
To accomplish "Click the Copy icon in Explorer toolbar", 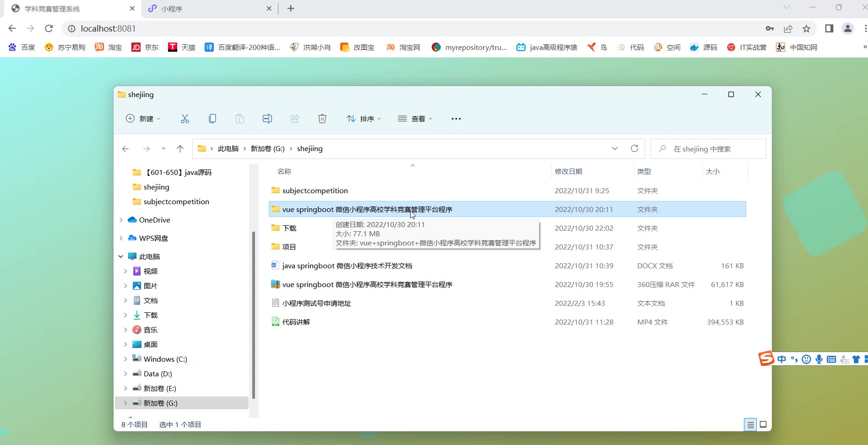I will pos(212,119).
